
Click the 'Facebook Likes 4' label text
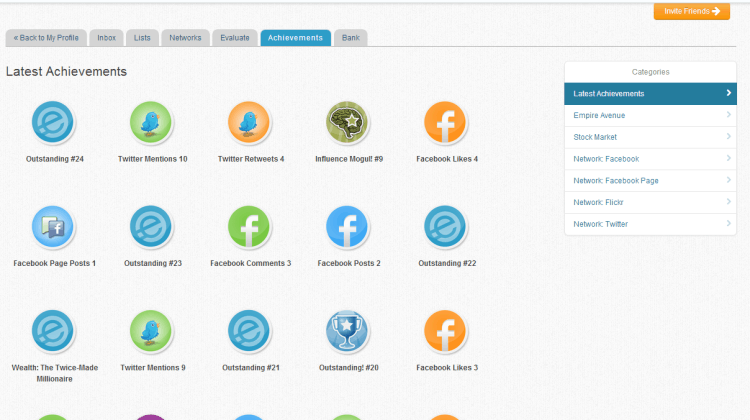[447, 159]
